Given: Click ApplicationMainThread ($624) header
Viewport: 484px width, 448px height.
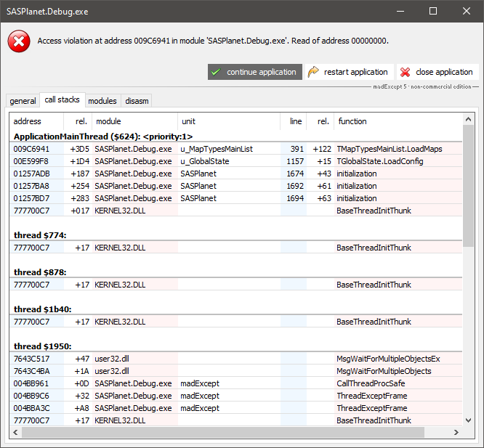Looking at the screenshot, I should click(x=103, y=137).
